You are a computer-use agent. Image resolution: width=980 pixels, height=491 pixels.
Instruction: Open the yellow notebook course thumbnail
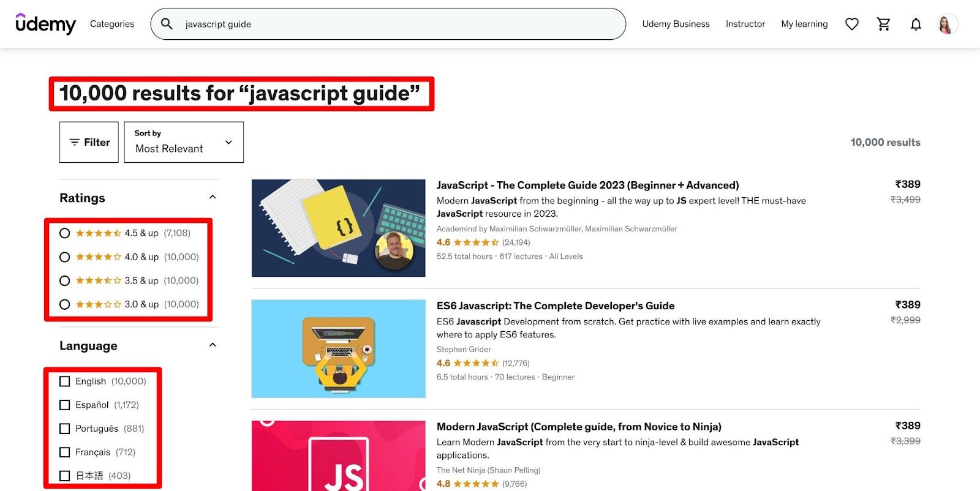[x=339, y=228]
